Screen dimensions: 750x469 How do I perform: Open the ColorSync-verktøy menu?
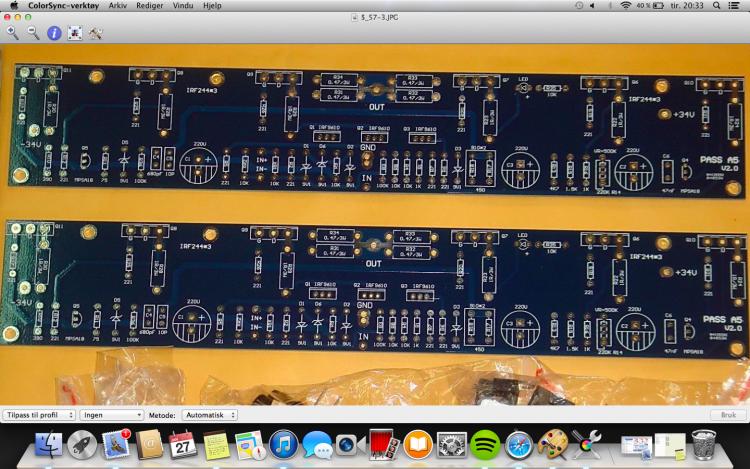coord(63,6)
